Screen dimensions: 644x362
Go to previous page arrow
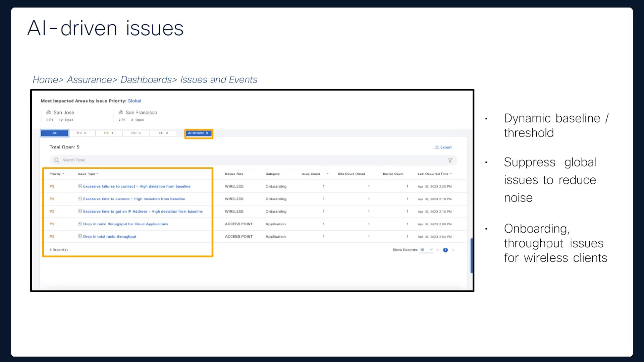point(438,250)
